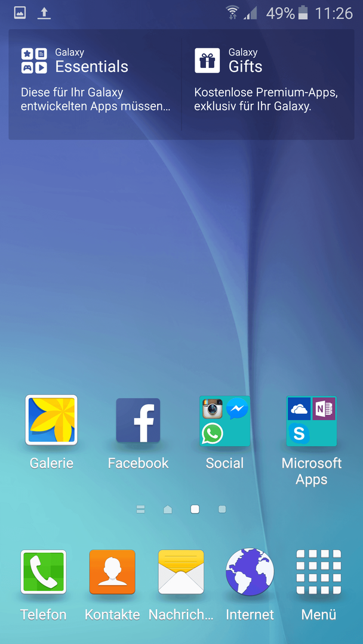Tap the upload notification icon in status bar
The image size is (363, 644).
44,13
